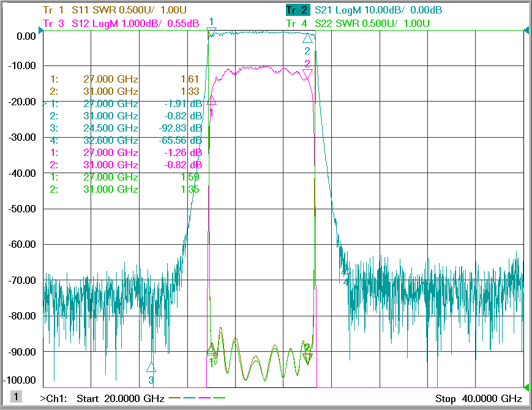The image size is (532, 410).
Task: Click the 24.500 GHz marker frequency text
Action: (x=111, y=128)
